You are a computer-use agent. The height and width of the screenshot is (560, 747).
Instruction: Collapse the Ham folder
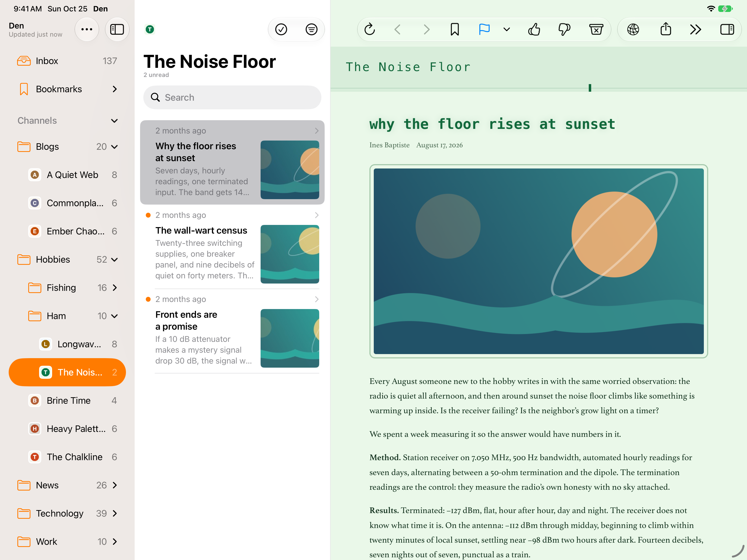(x=115, y=316)
